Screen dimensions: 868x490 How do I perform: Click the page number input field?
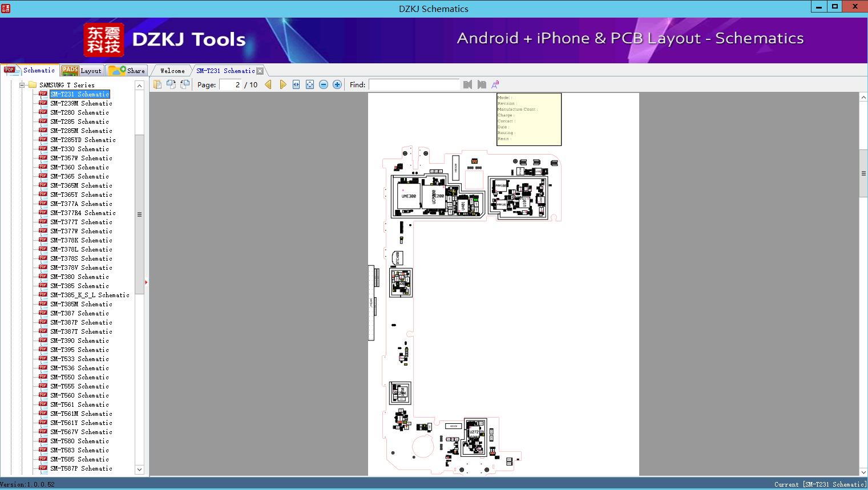231,84
